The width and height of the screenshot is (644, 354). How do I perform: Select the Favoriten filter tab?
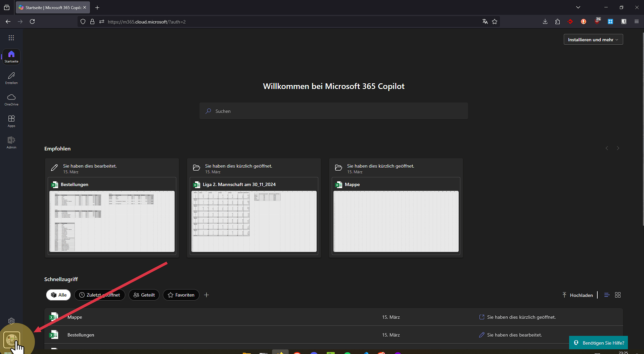[x=181, y=295]
